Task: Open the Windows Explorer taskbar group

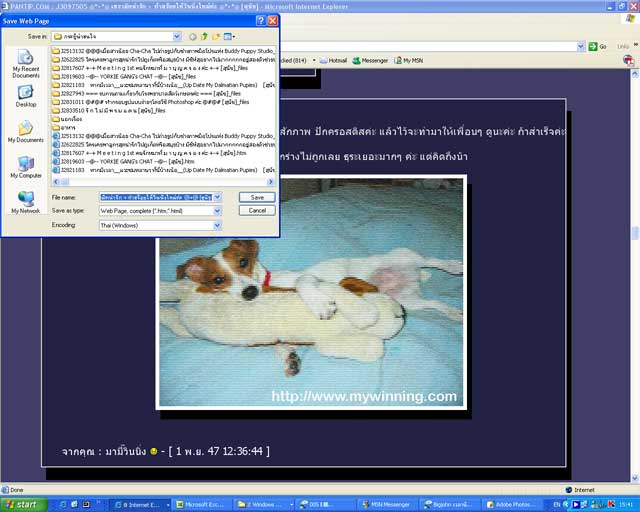Action: tap(265, 505)
